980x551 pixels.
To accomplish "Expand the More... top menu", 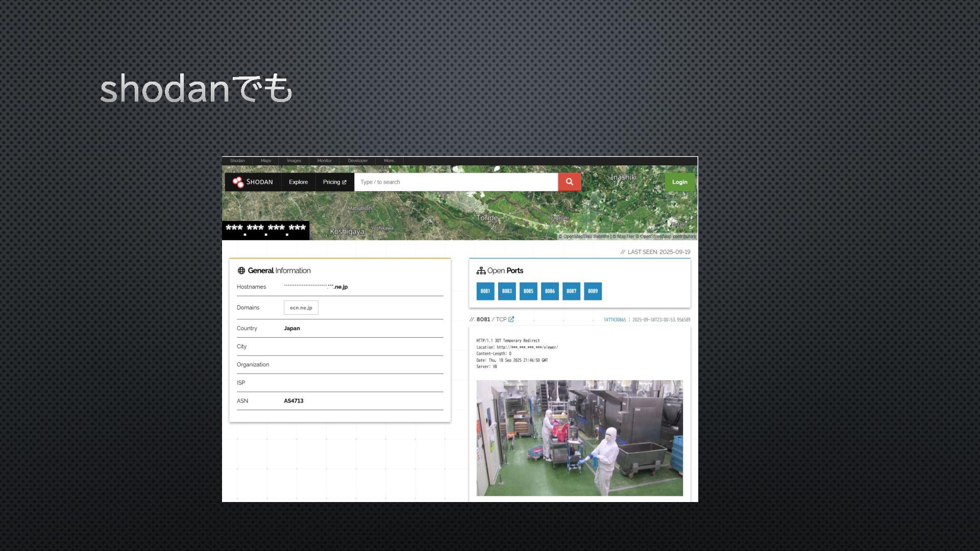I will pos(389,161).
